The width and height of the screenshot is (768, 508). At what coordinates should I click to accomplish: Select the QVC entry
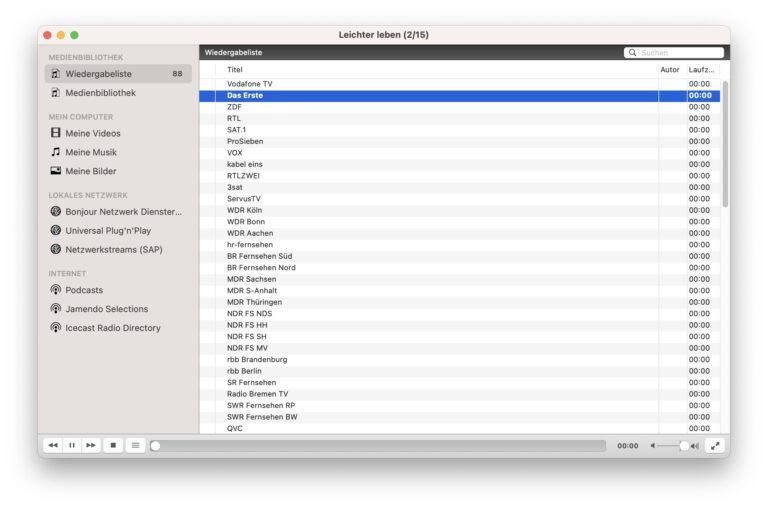pos(459,429)
